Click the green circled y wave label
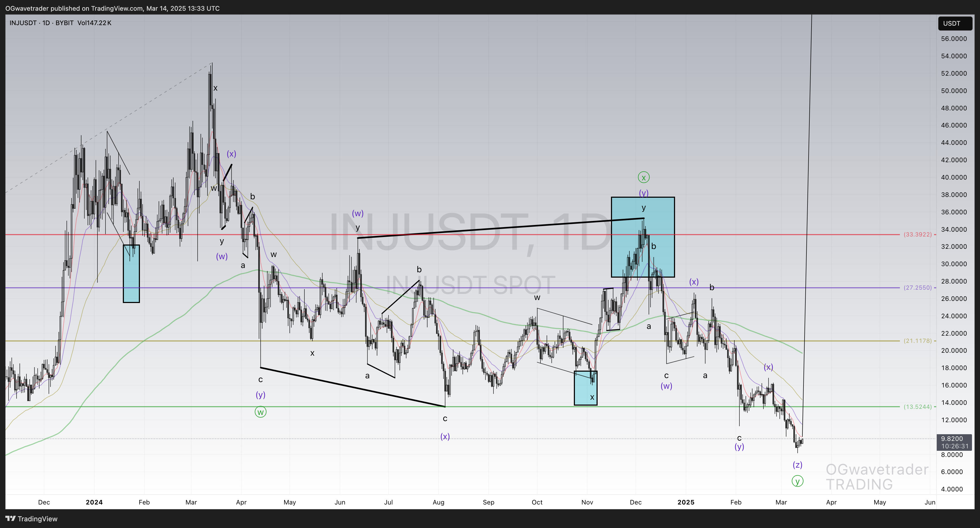The image size is (980, 528). (x=797, y=481)
